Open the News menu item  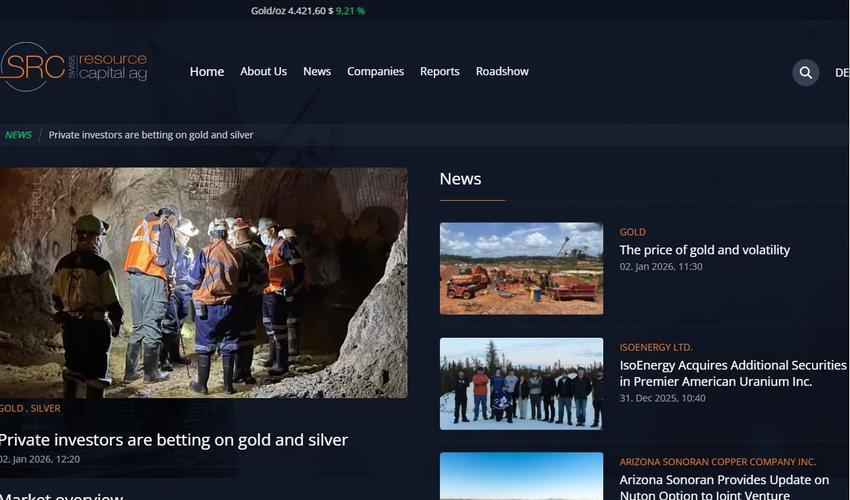[x=317, y=72]
